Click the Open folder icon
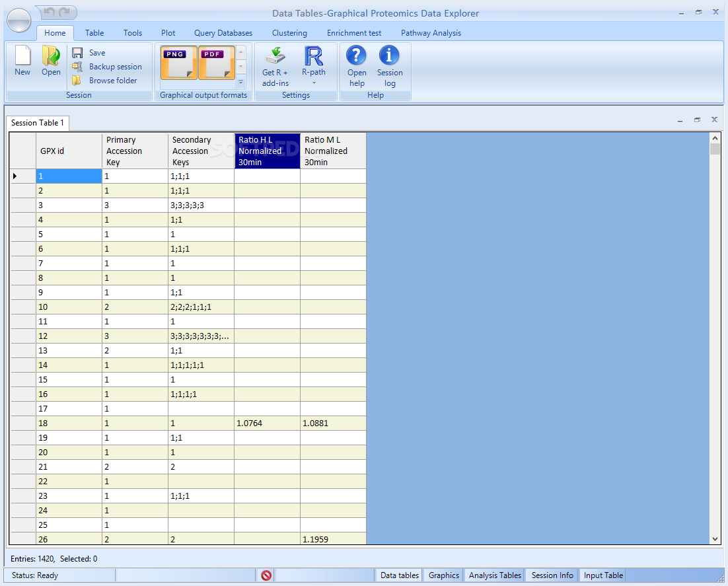Screen dimensions: 728x586 pyautogui.click(x=51, y=55)
